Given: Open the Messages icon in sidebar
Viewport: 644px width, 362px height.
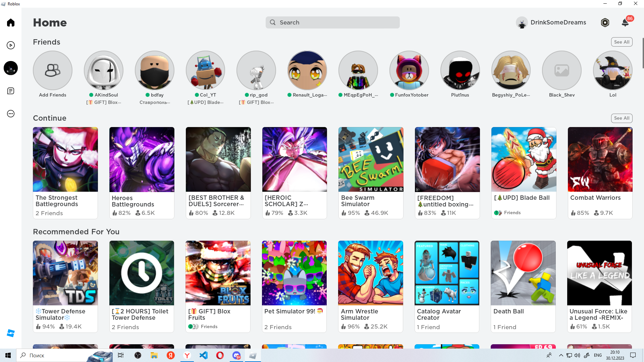Looking at the screenshot, I should [11, 91].
